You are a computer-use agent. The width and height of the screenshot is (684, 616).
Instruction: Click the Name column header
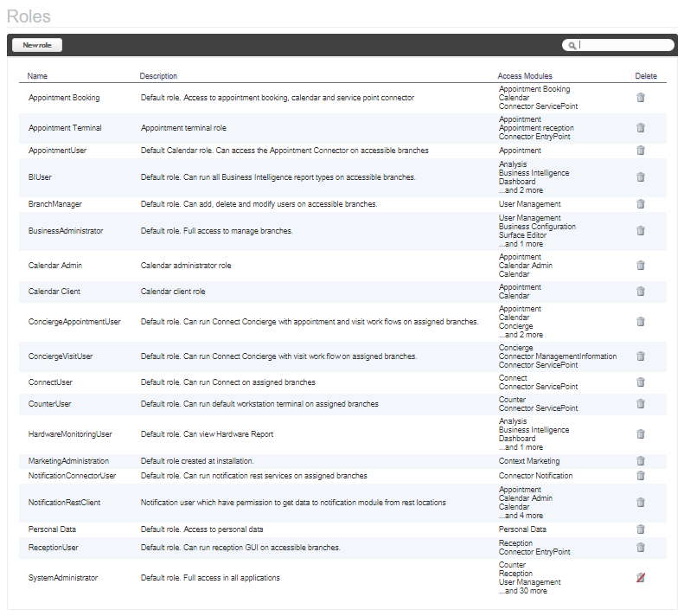[37, 76]
